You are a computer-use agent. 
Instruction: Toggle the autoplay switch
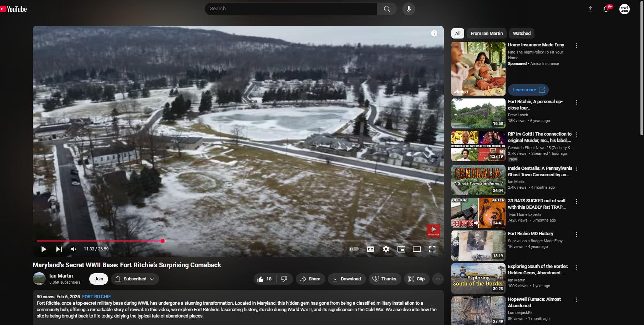[x=354, y=249]
